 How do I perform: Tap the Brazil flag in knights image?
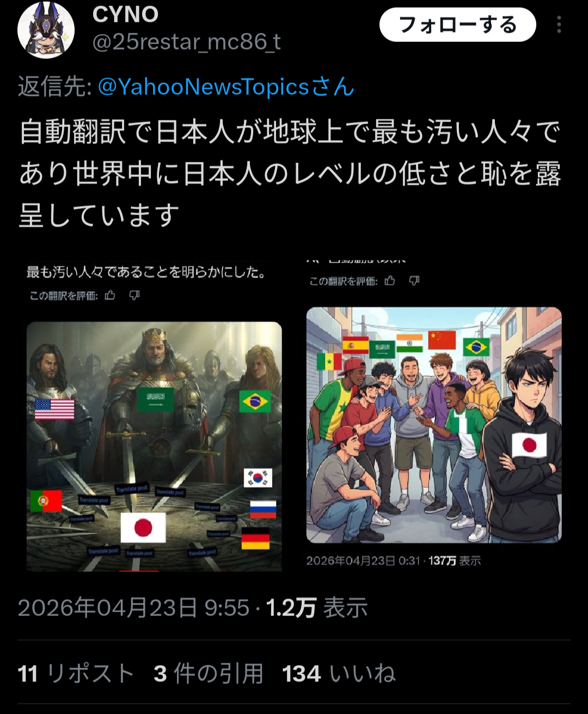coord(255,402)
